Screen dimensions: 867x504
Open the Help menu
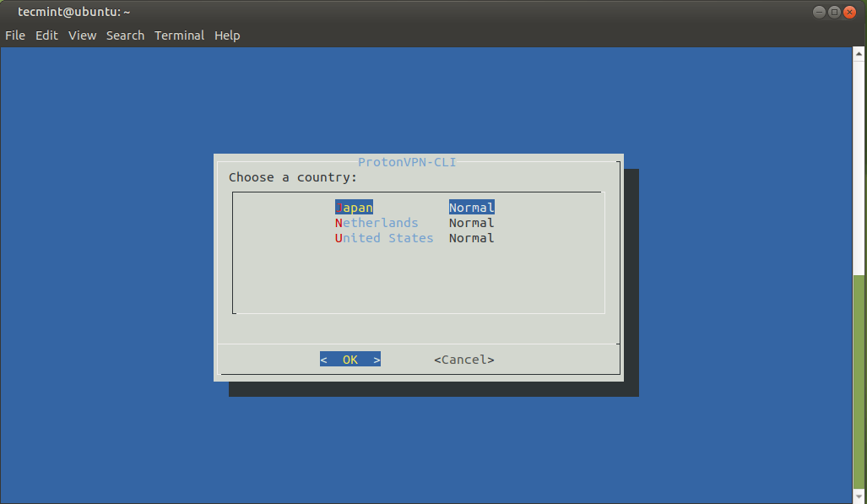coord(227,35)
